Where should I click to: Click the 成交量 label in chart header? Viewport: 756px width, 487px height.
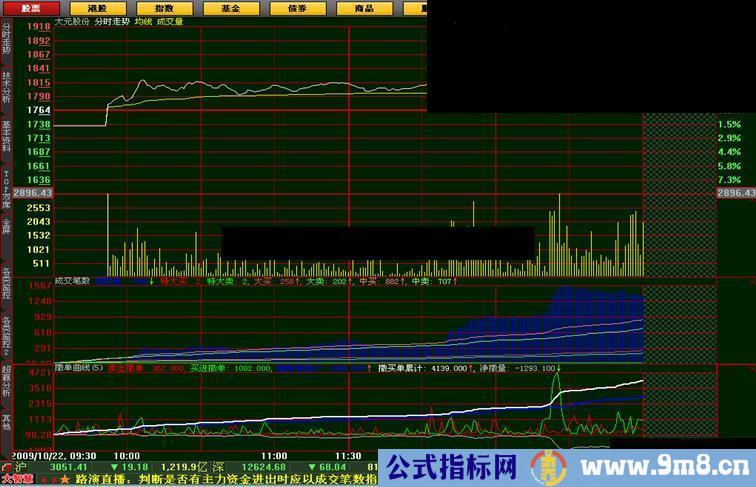pos(170,21)
